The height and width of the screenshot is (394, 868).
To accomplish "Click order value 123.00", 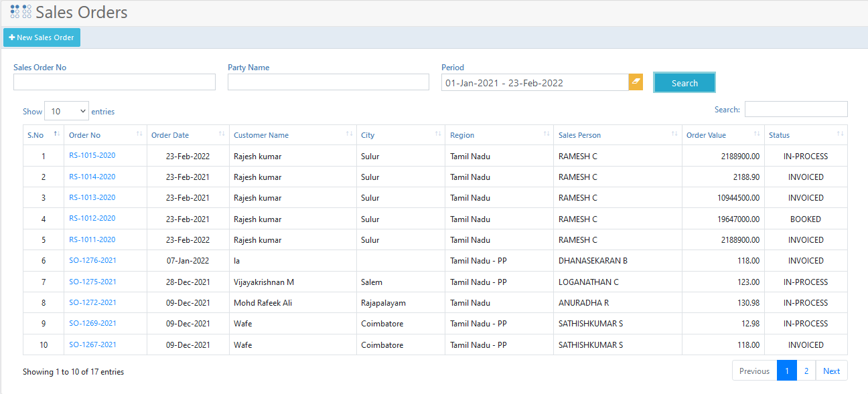I will (749, 282).
